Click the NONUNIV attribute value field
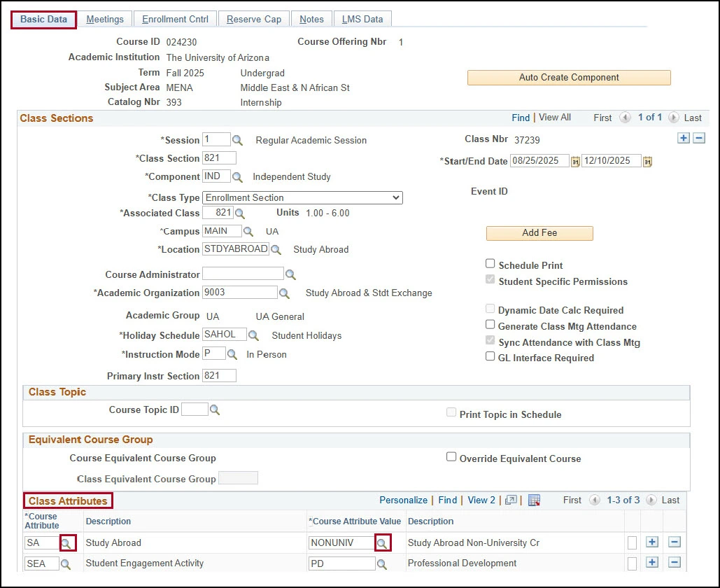 coord(341,543)
